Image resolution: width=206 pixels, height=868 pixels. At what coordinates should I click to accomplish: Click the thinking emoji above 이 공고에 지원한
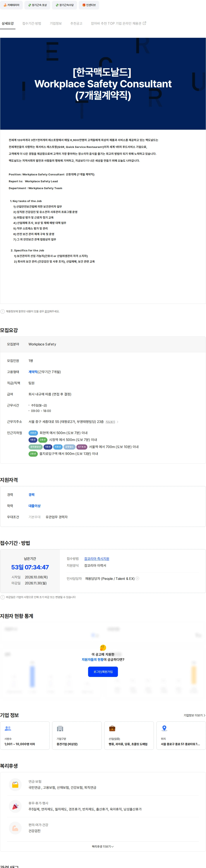(103, 648)
